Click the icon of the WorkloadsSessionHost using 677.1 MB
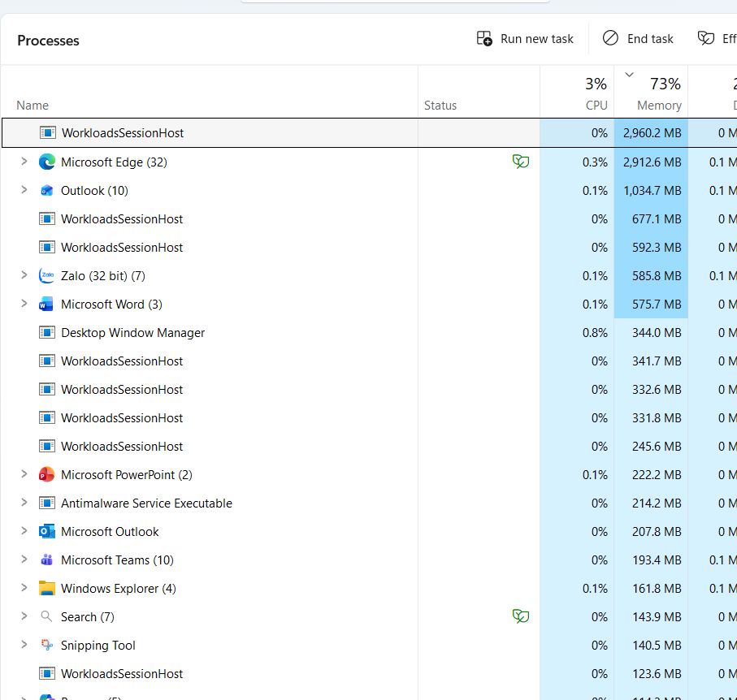This screenshot has width=737, height=700. [47, 219]
